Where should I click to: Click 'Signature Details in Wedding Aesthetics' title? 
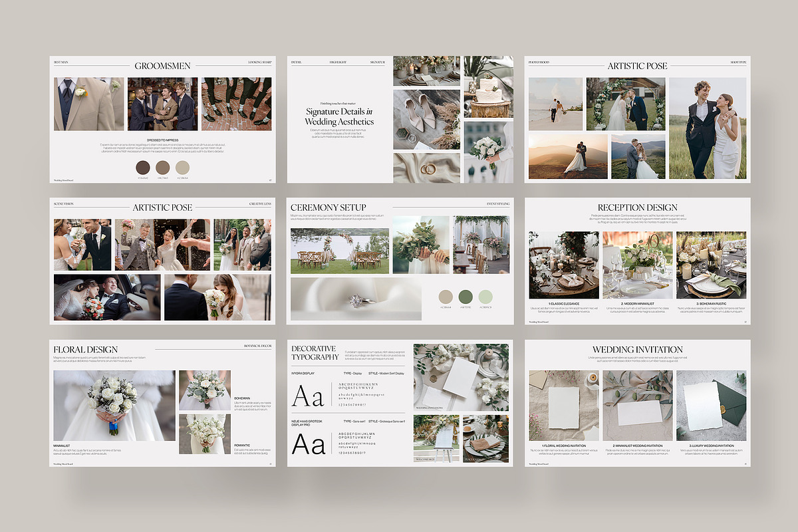tap(339, 116)
